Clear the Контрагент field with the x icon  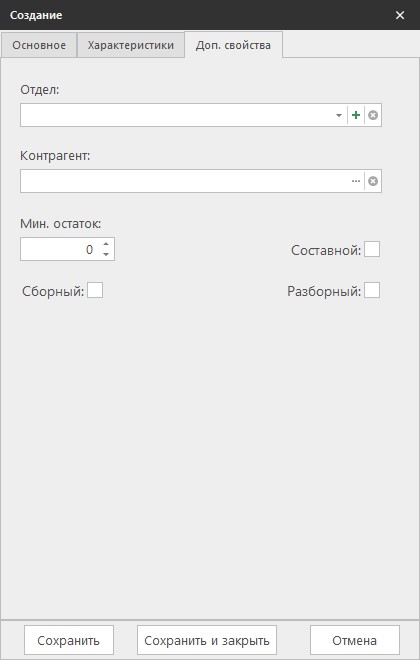pos(373,181)
